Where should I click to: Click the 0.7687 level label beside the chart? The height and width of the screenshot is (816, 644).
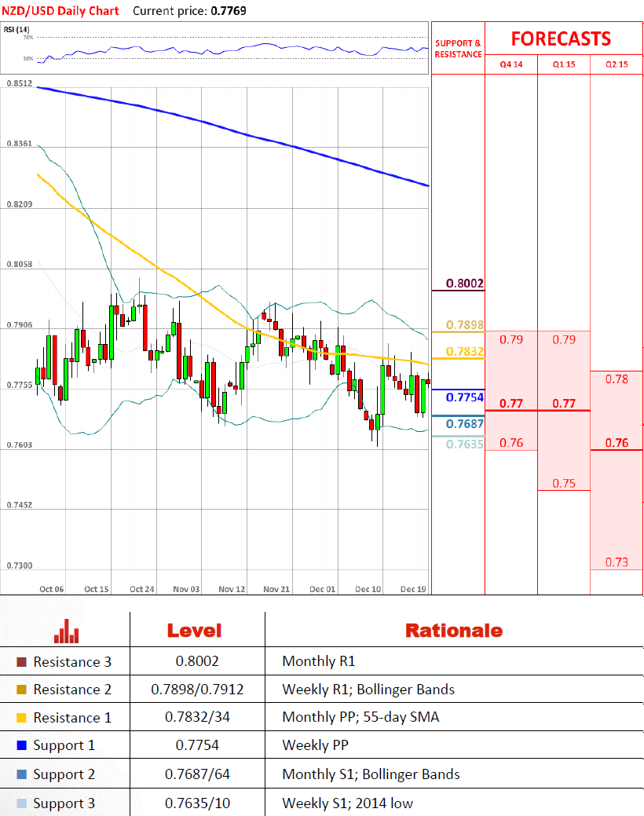point(465,423)
